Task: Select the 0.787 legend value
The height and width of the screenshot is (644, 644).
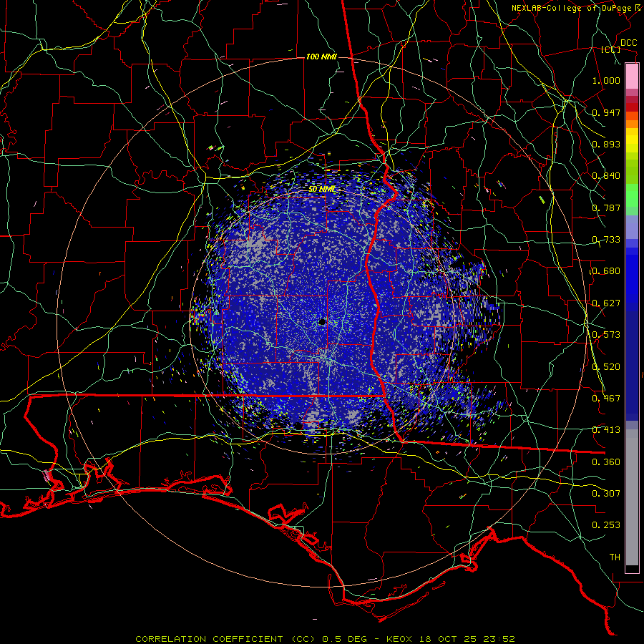Action: (x=606, y=208)
